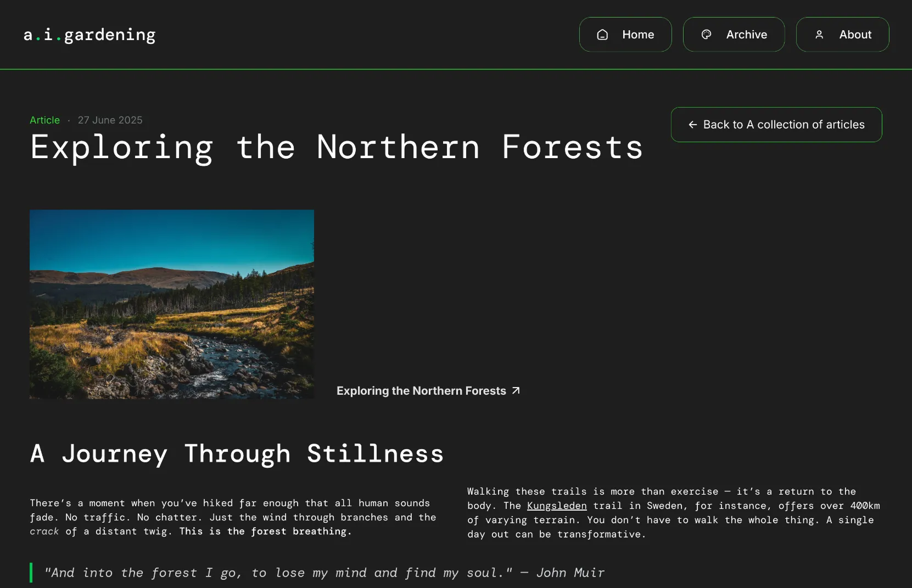Click the John Muir quote text
The image size is (912, 588).
click(x=324, y=573)
